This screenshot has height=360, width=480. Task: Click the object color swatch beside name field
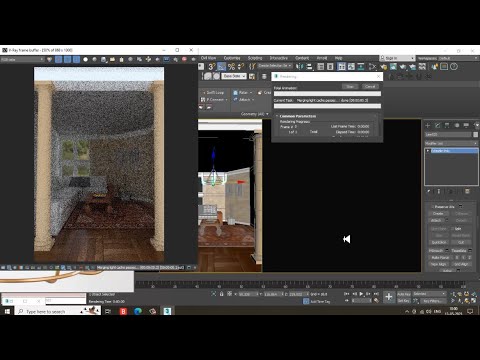(476, 134)
